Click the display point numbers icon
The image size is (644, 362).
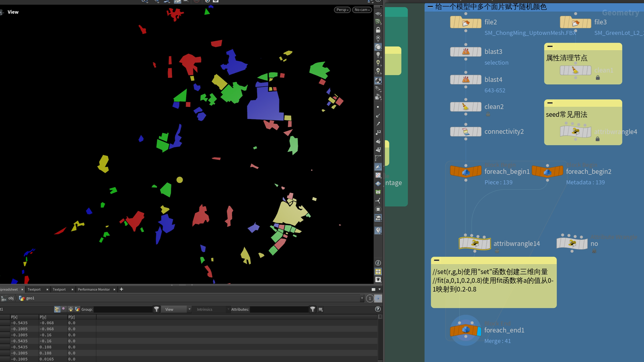point(378,132)
